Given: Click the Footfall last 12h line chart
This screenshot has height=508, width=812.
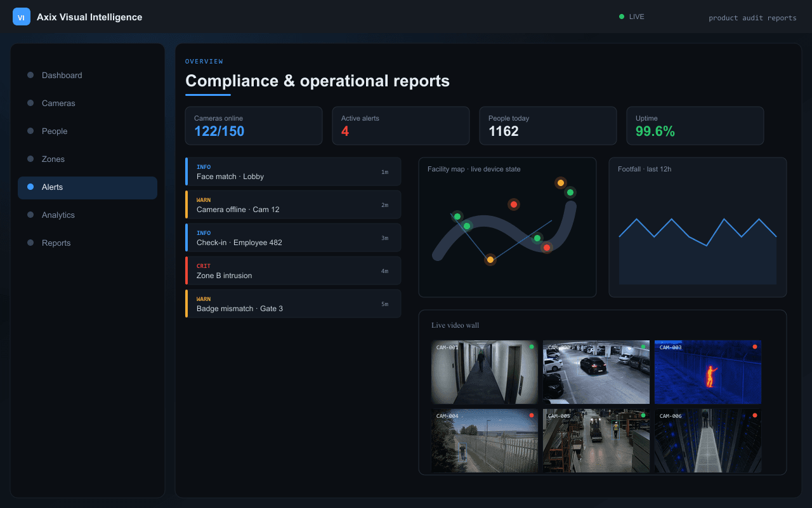Looking at the screenshot, I should click(698, 251).
